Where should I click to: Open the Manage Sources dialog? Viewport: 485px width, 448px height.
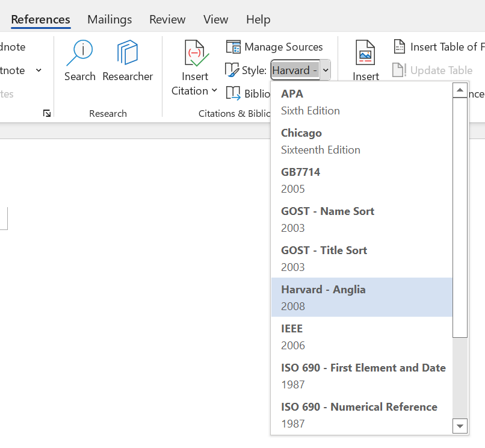pos(274,47)
